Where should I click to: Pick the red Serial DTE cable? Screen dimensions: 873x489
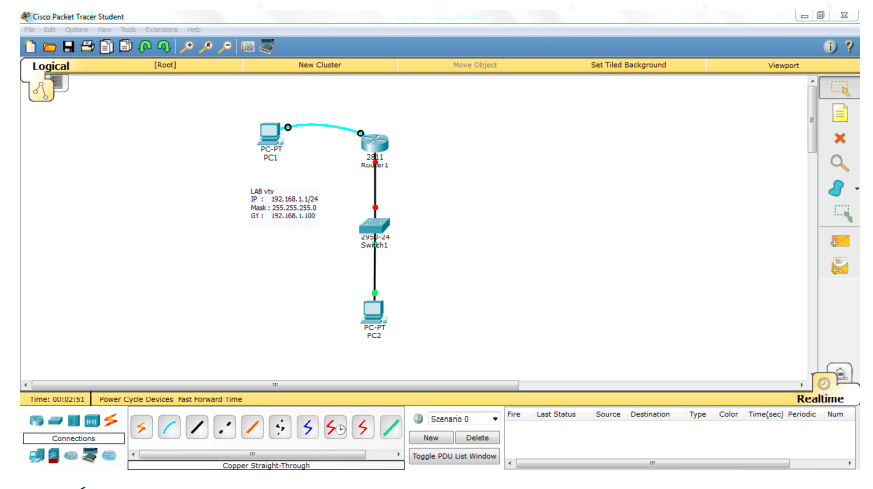pyautogui.click(x=363, y=428)
